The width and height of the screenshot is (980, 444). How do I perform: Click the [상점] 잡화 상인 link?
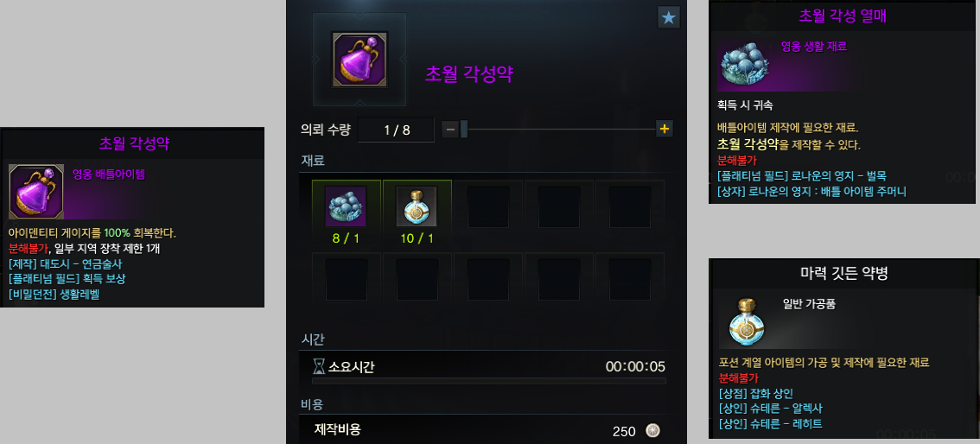756,393
